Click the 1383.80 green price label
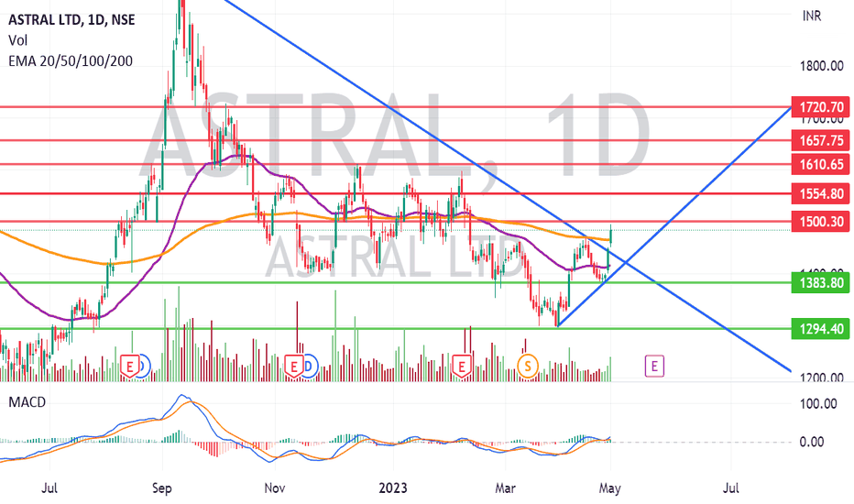 (x=821, y=283)
